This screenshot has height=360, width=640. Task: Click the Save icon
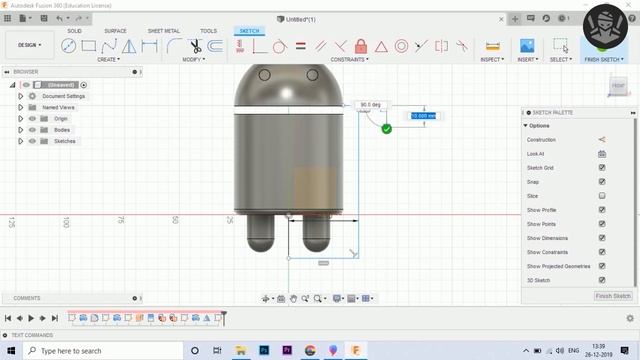44,18
